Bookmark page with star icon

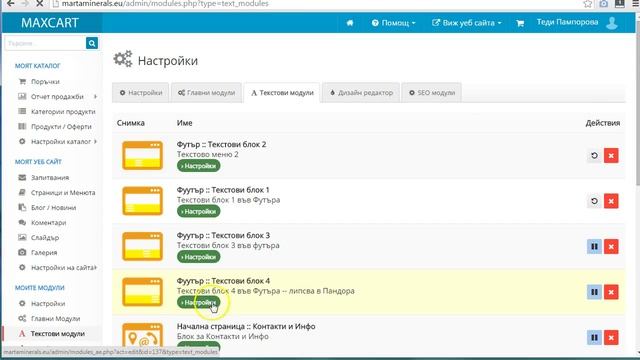[587, 4]
